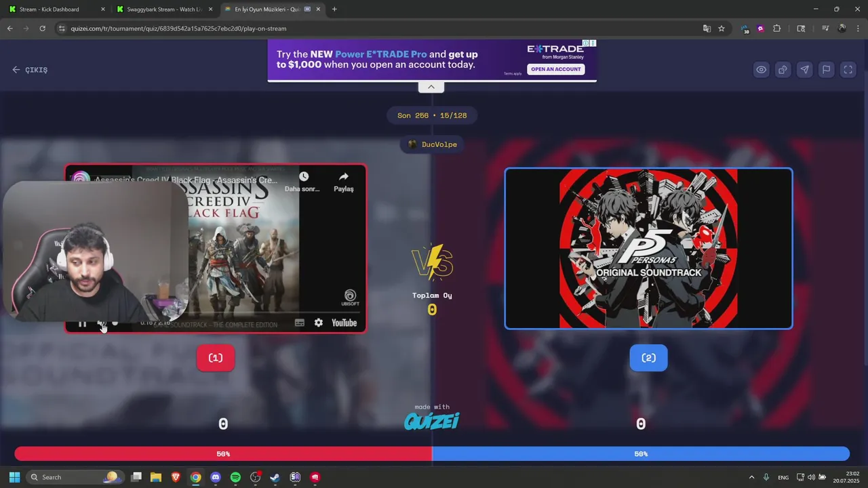868x488 pixels.
Task: Open the clock showing 23:02
Action: (846, 477)
